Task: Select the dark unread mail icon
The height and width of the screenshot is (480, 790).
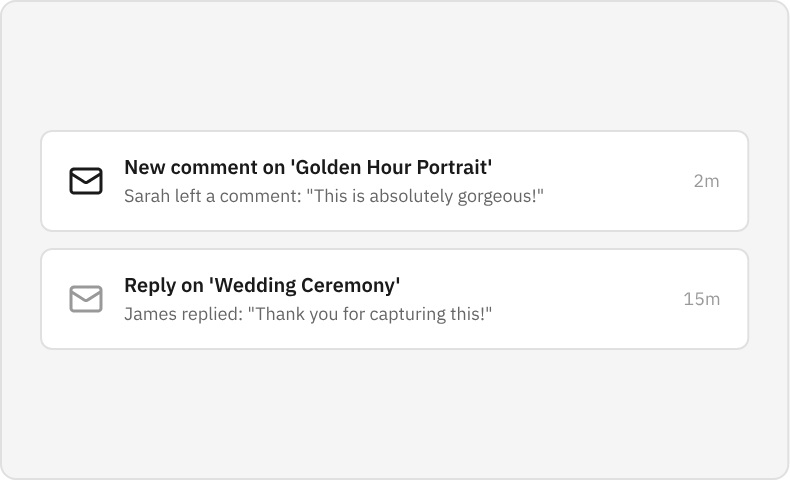Action: pos(86,181)
